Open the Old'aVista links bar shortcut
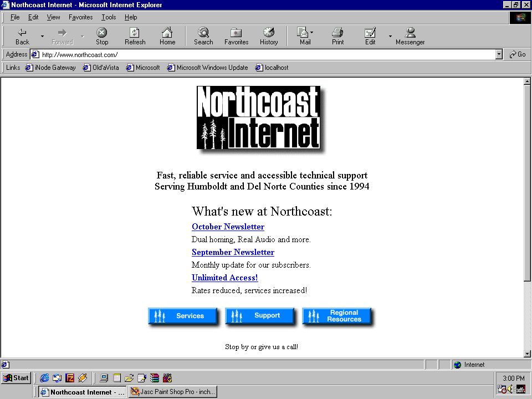This screenshot has width=532, height=399. (x=101, y=68)
